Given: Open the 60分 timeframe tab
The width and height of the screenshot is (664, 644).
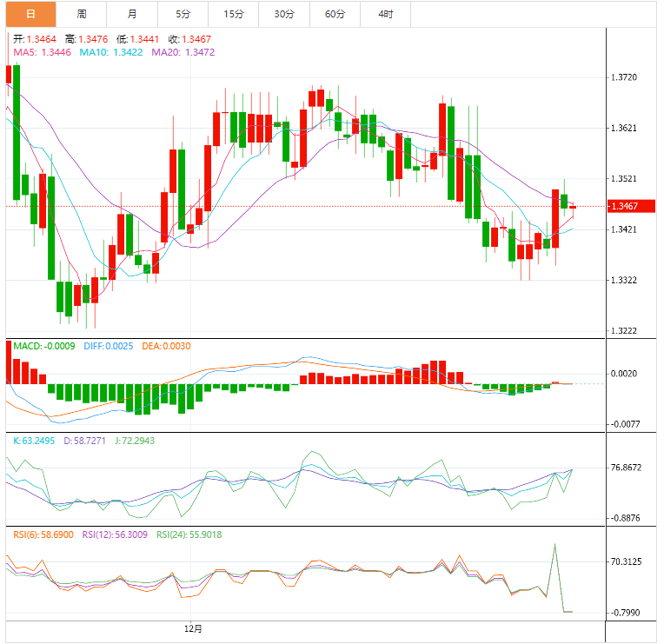Looking at the screenshot, I should pyautogui.click(x=335, y=14).
